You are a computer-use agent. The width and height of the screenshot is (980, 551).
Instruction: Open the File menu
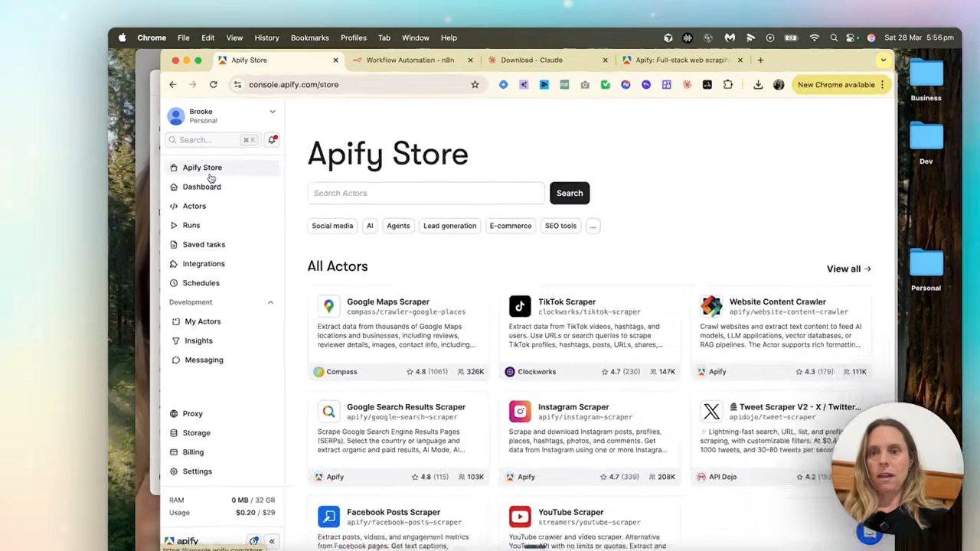[184, 37]
